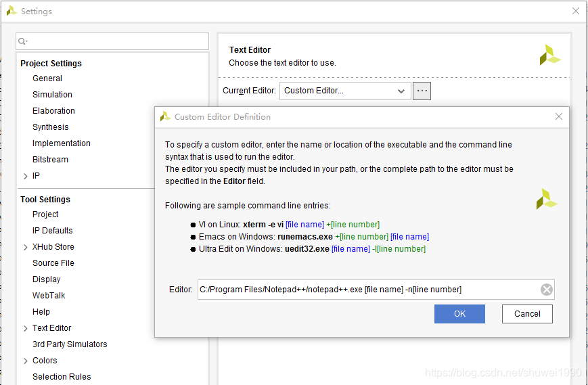
Task: Expand the XHub Store tree node
Action: click(x=26, y=247)
